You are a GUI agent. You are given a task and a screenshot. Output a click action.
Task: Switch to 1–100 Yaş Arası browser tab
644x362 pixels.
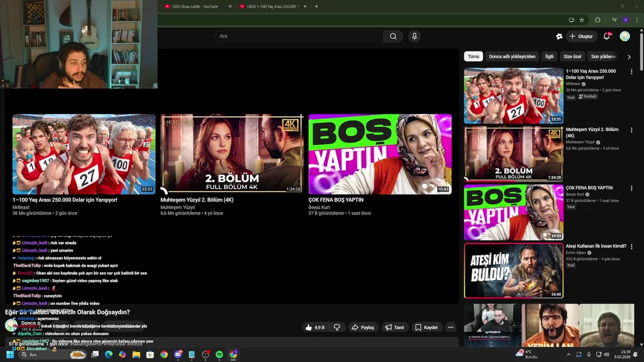click(x=269, y=7)
